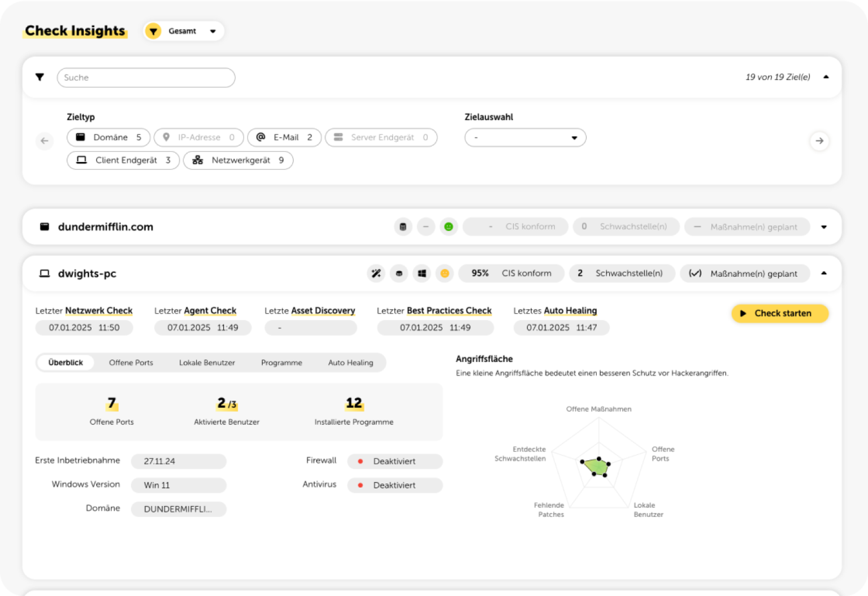Switch to the Offene Ports tab
The height and width of the screenshot is (596, 868).
[131, 363]
